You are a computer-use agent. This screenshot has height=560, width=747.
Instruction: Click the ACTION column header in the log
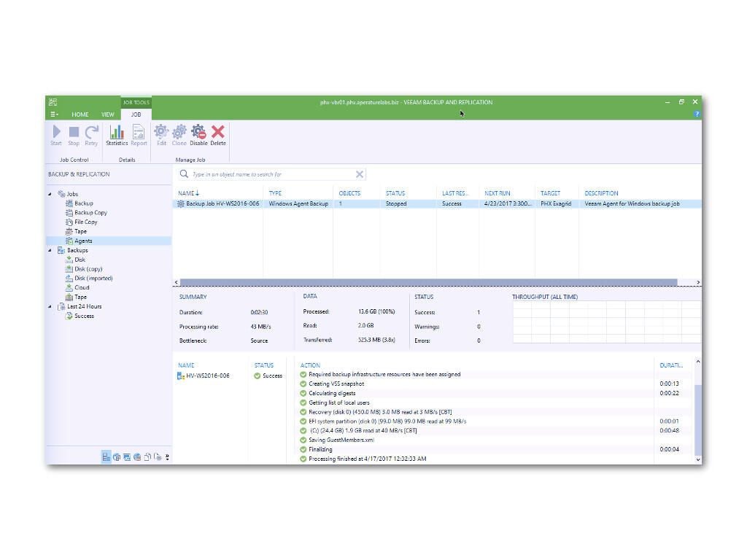coord(310,365)
